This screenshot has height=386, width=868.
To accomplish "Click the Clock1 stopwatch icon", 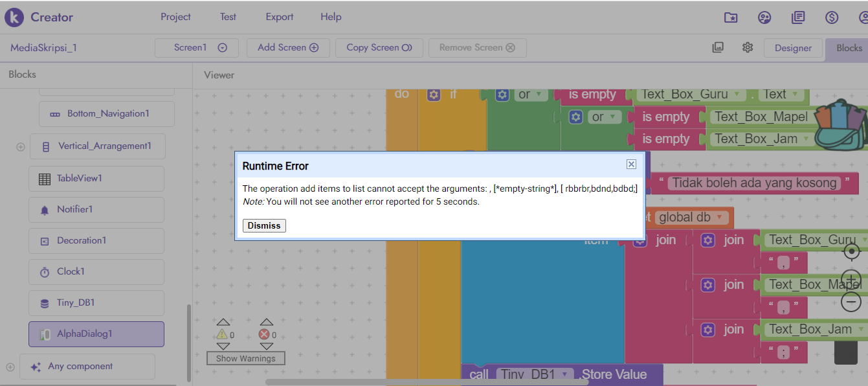I will 45,273.
